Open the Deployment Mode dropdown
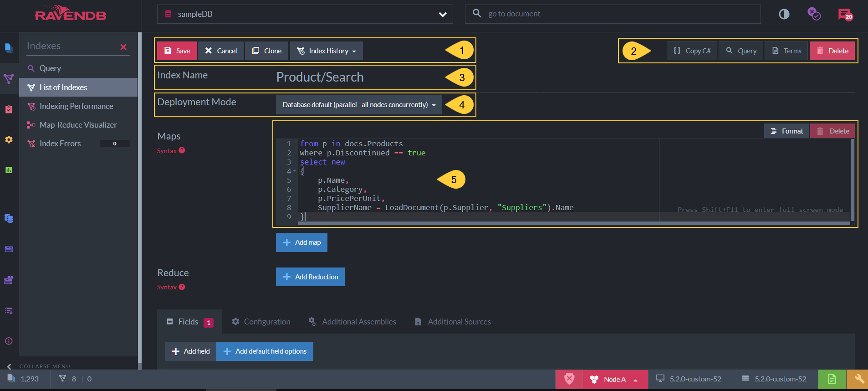The height and width of the screenshot is (391, 868). [359, 105]
